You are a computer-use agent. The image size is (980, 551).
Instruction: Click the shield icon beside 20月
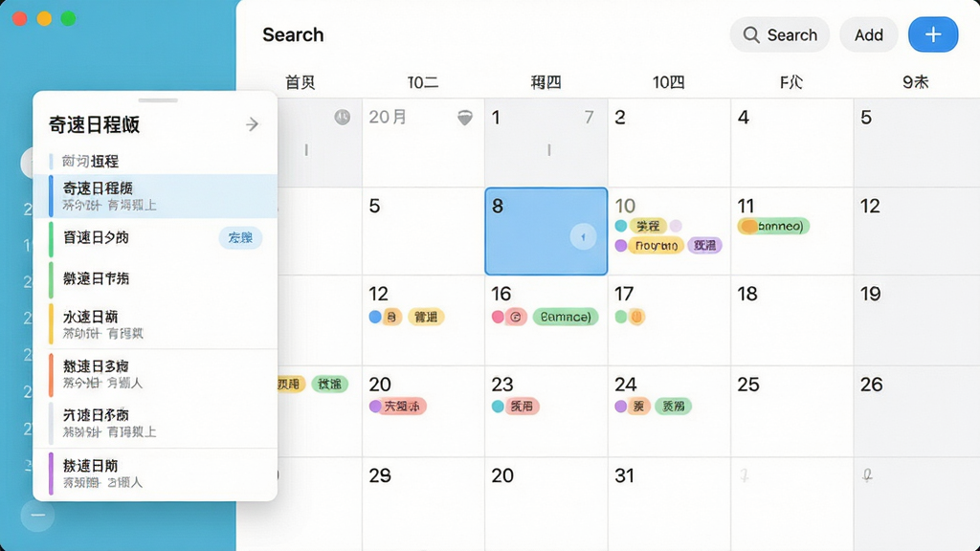click(465, 118)
